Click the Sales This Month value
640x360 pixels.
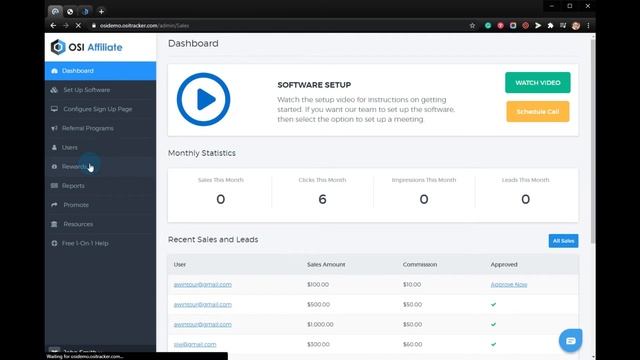point(220,200)
